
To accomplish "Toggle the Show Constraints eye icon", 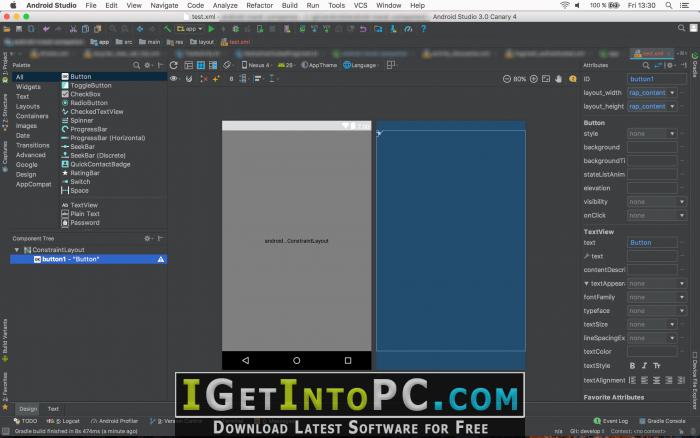I will 174,79.
